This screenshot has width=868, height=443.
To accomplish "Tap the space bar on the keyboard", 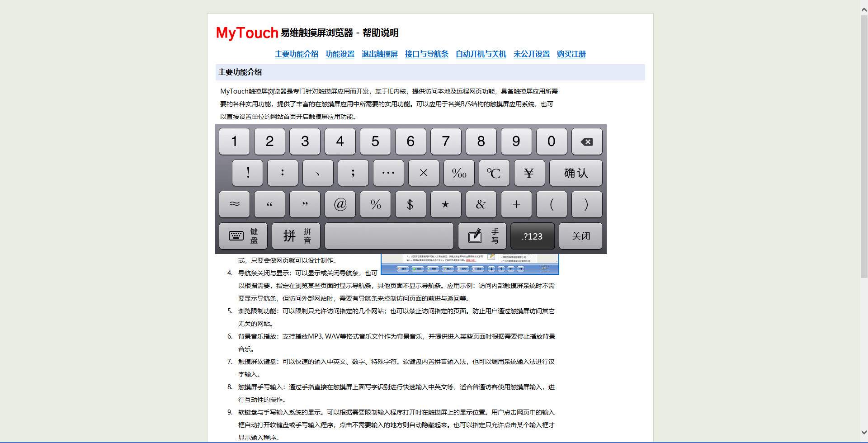I will [389, 236].
